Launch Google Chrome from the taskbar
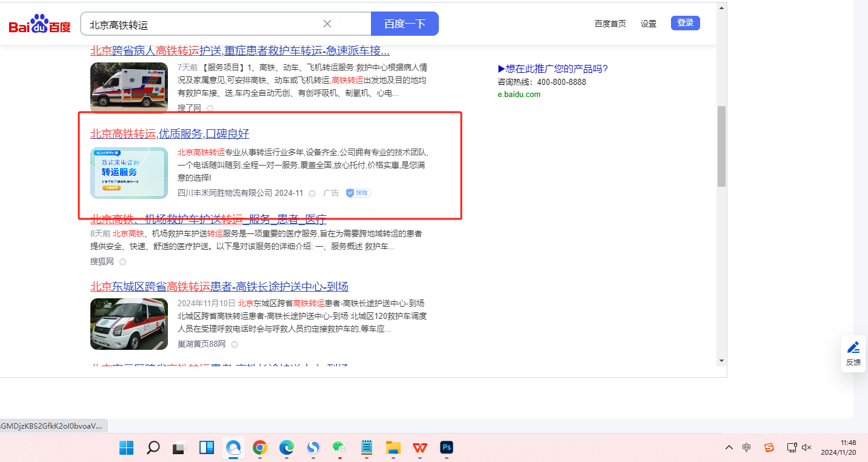Image resolution: width=868 pixels, height=462 pixels. pos(260,448)
